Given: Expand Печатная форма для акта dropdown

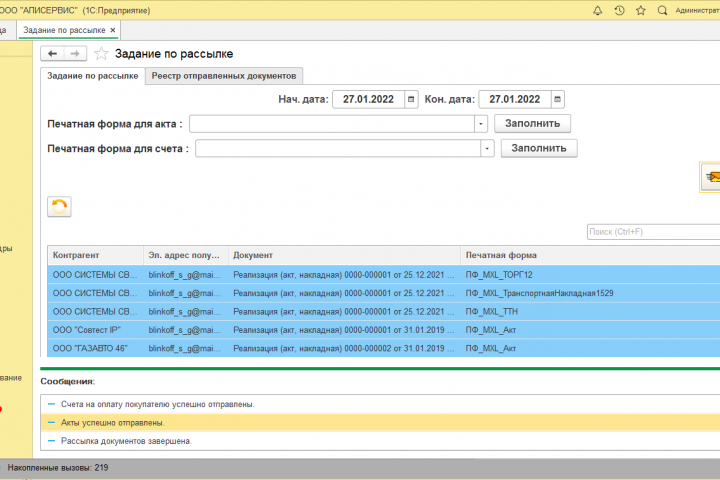Looking at the screenshot, I should [481, 124].
